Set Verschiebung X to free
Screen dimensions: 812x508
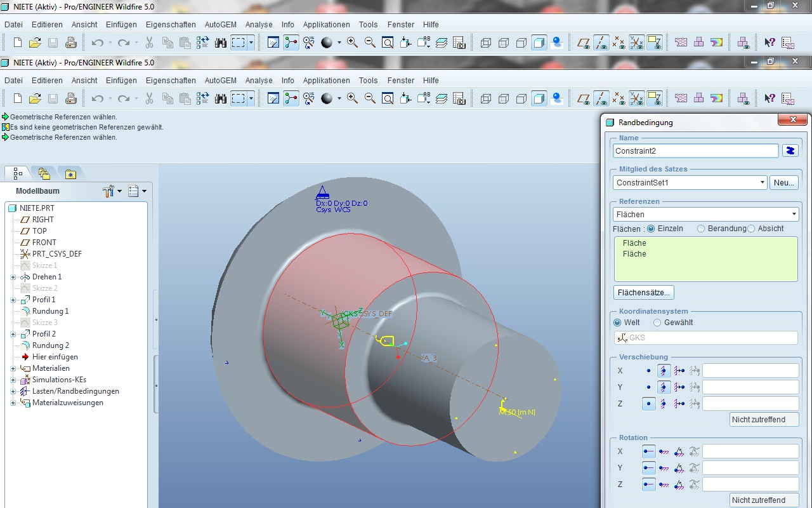pos(648,370)
